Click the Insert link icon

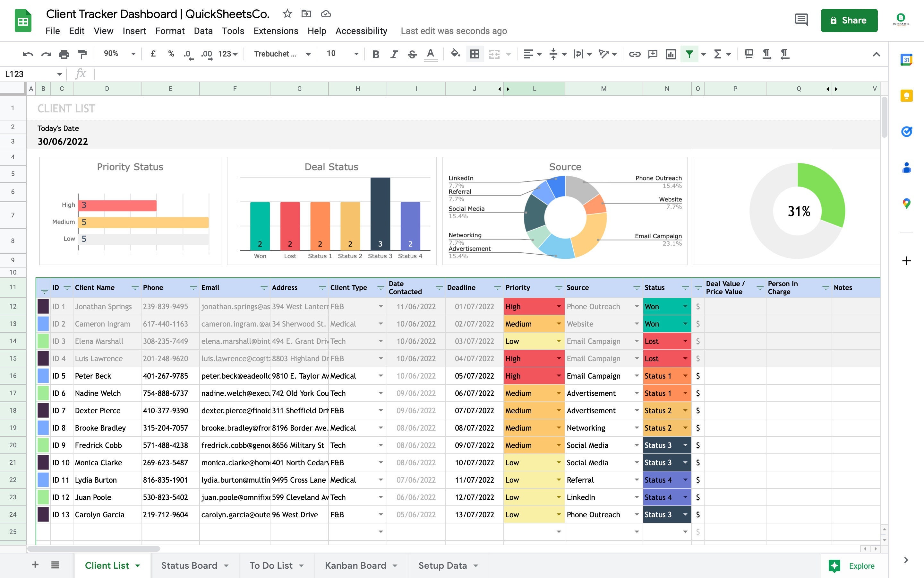(x=635, y=54)
